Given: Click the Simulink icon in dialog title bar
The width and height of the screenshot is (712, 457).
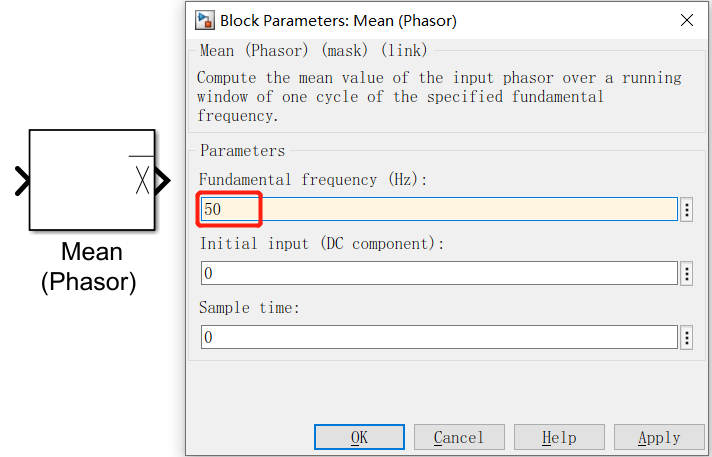Looking at the screenshot, I should [205, 20].
